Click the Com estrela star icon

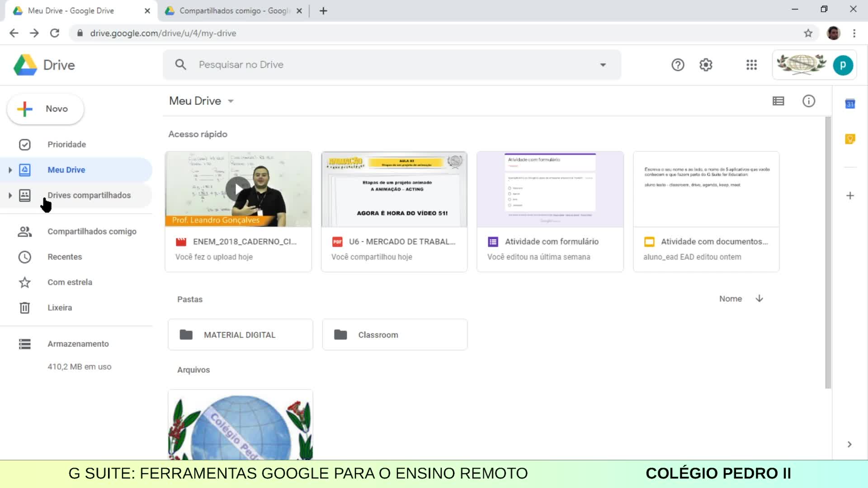click(x=24, y=282)
